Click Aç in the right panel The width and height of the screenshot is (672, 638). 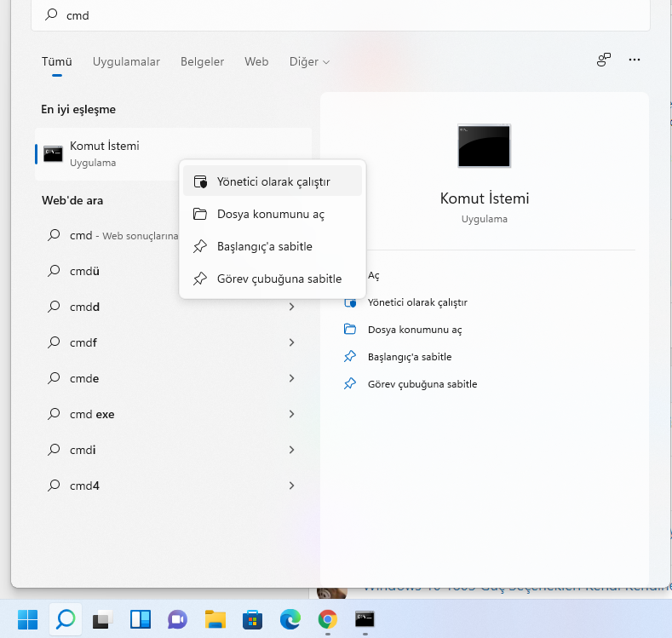(x=373, y=275)
